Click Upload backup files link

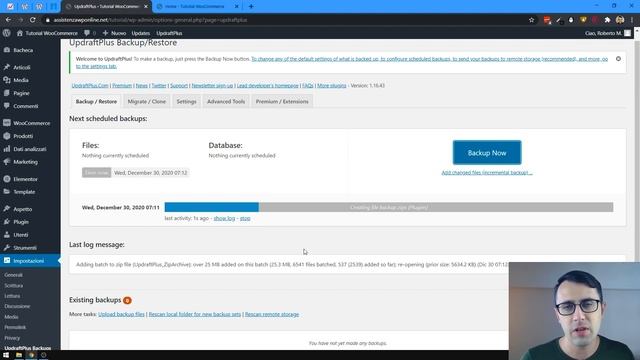(x=121, y=314)
